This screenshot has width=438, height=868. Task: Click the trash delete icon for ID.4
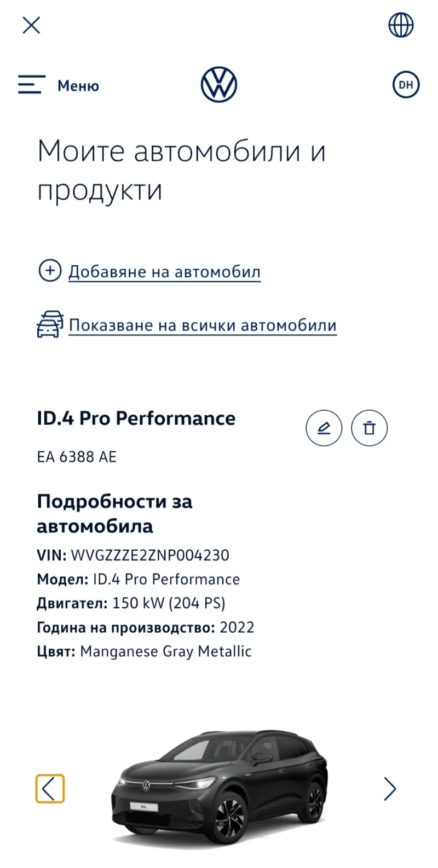coord(369,428)
